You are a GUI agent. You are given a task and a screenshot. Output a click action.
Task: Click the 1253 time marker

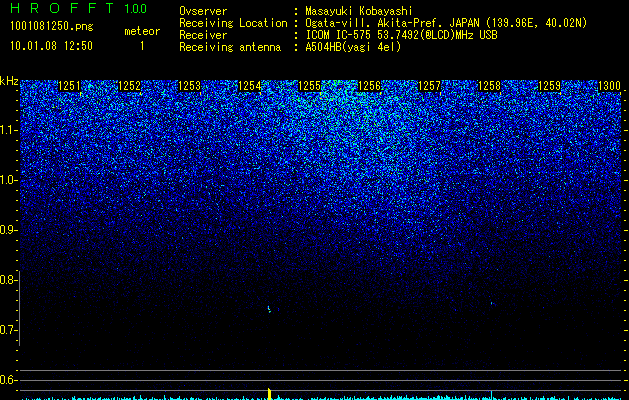click(189, 86)
